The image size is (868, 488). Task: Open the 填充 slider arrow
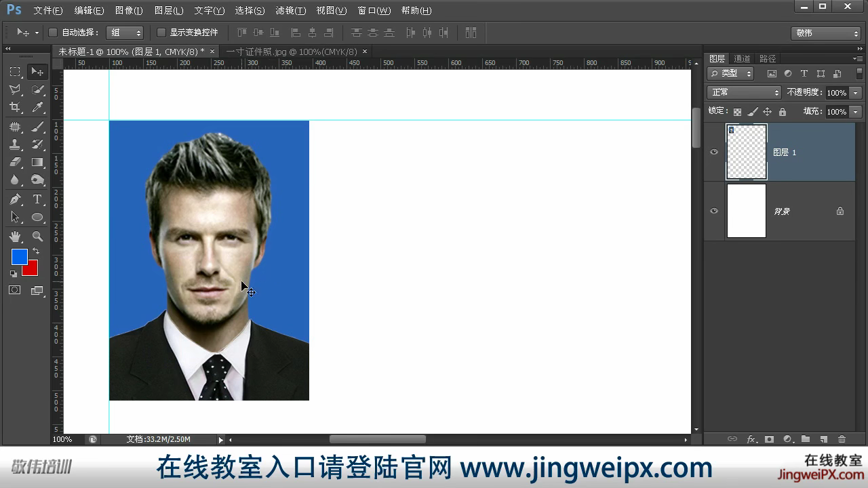tap(856, 112)
